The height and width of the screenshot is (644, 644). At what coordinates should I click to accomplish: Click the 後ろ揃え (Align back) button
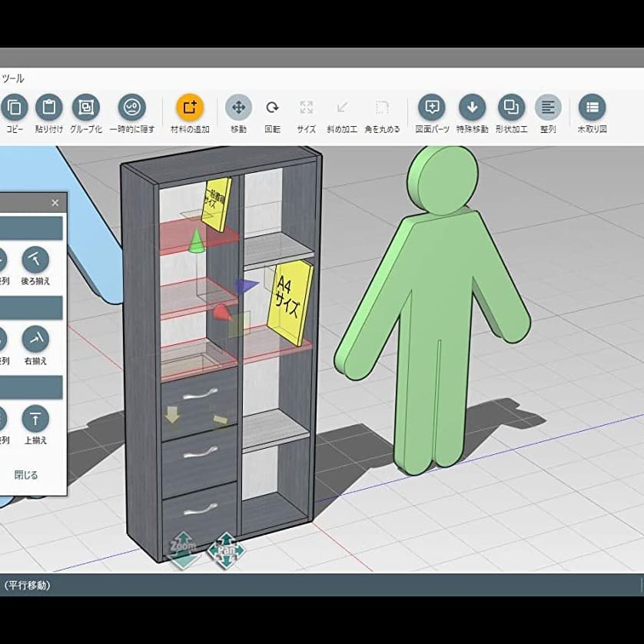click(x=35, y=260)
